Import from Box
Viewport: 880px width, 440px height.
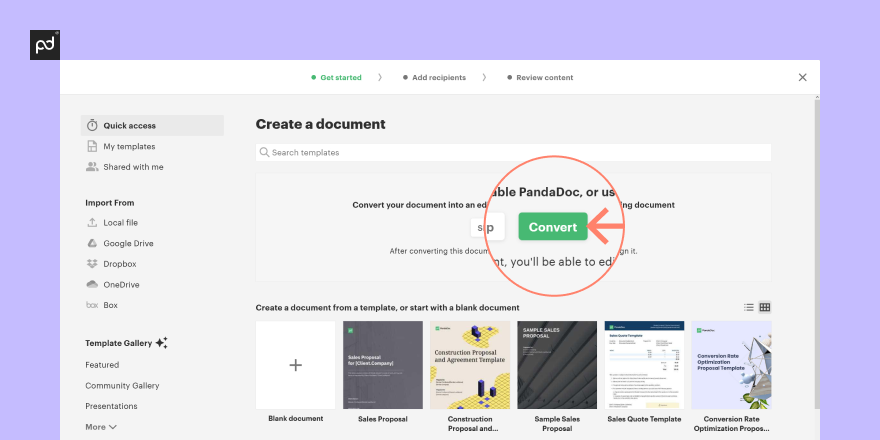click(110, 305)
